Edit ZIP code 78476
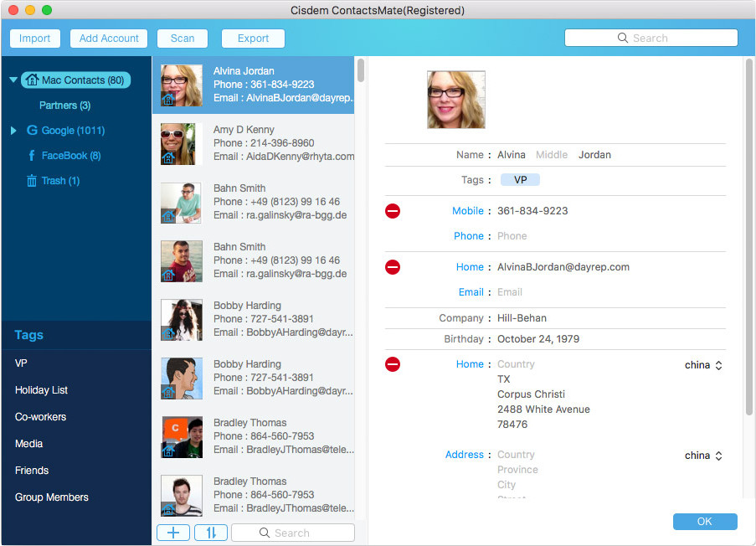Screen dimensions: 756x546 [x=512, y=424]
